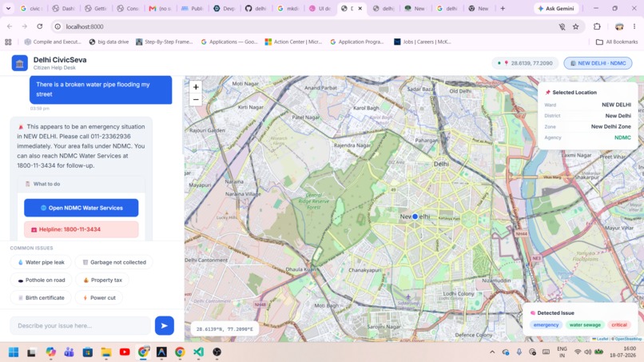Open big data drive bookmark
This screenshot has width=644, height=362.
tap(109, 42)
